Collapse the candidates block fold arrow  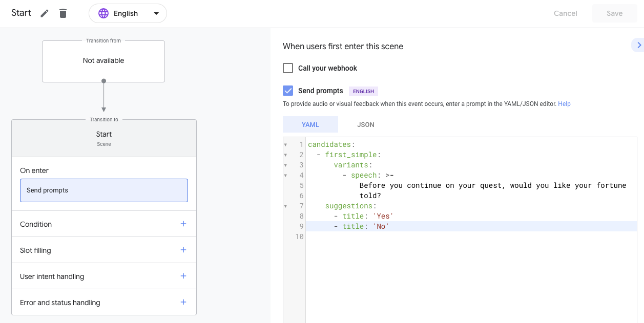click(285, 144)
